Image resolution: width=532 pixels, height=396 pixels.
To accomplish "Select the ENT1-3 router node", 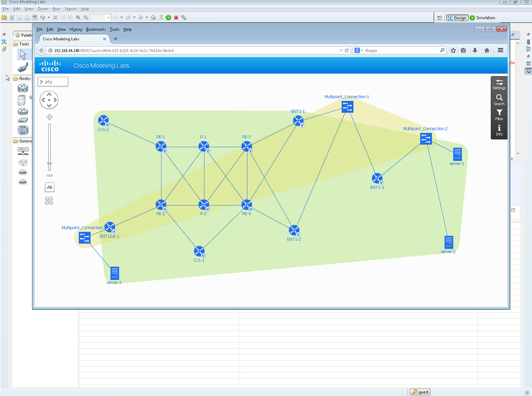I will coord(377,178).
